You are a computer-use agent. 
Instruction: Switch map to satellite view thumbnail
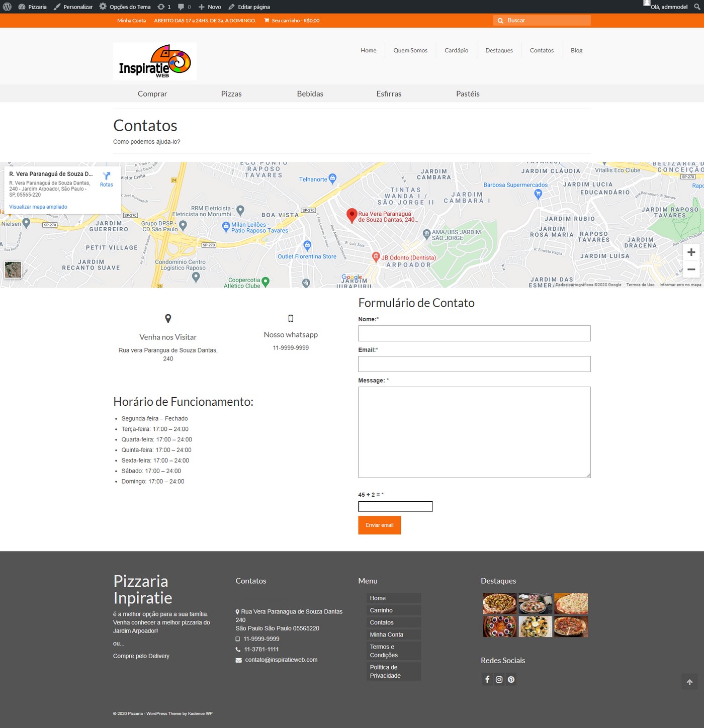coord(13,270)
